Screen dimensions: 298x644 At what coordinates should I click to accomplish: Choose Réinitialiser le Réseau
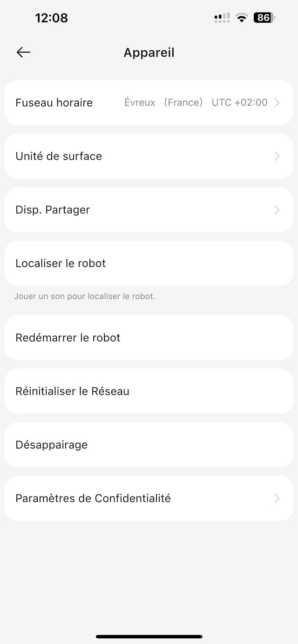(72, 391)
